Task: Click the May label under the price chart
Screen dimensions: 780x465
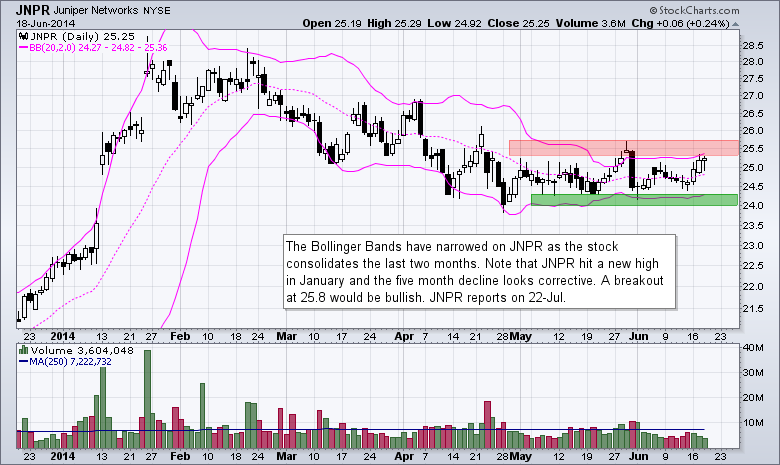Action: (x=520, y=336)
